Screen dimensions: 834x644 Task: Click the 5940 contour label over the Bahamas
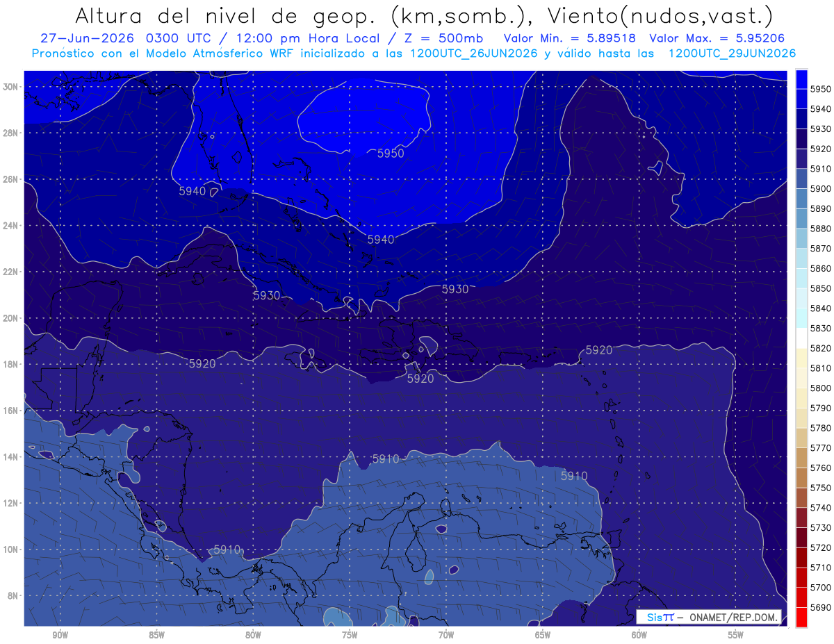(381, 239)
